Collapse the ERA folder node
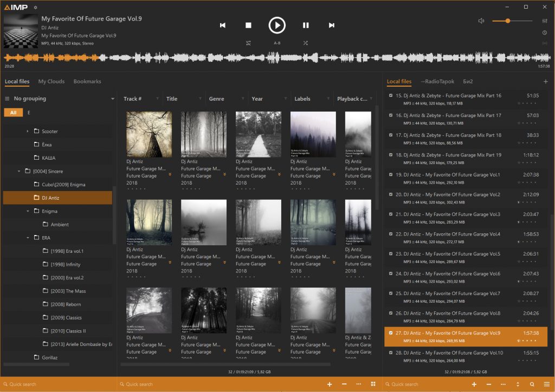 click(x=28, y=238)
